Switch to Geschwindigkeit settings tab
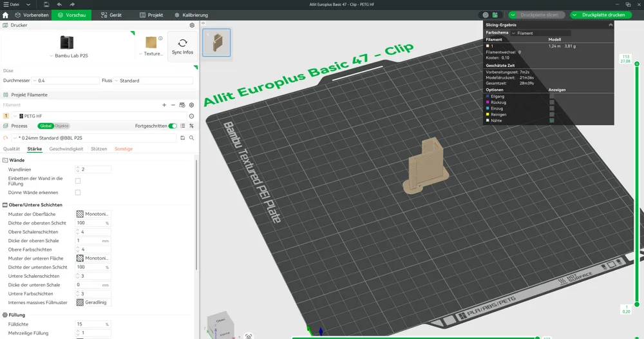The height and width of the screenshot is (339, 644). pyautogui.click(x=66, y=149)
